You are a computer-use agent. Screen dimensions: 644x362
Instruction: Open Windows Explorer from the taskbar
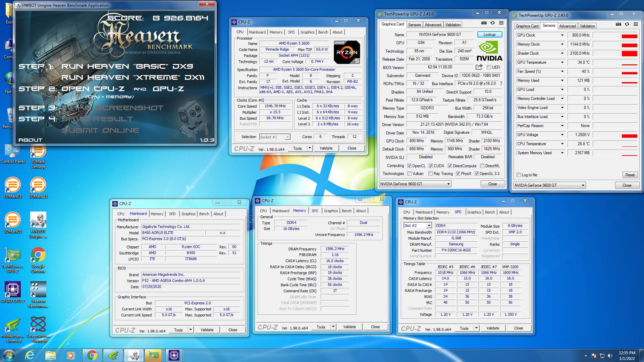pos(50,355)
